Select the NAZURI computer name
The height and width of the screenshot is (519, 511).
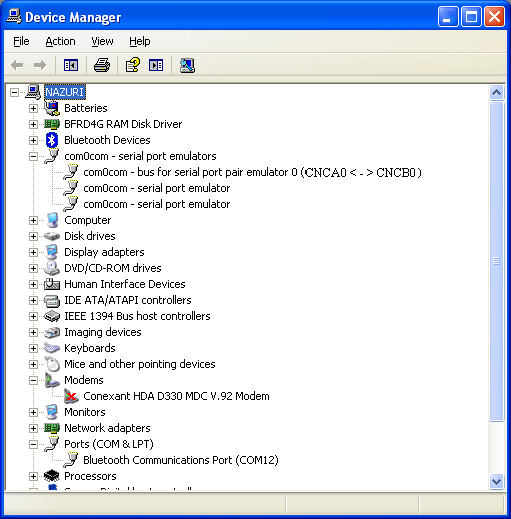pos(65,92)
